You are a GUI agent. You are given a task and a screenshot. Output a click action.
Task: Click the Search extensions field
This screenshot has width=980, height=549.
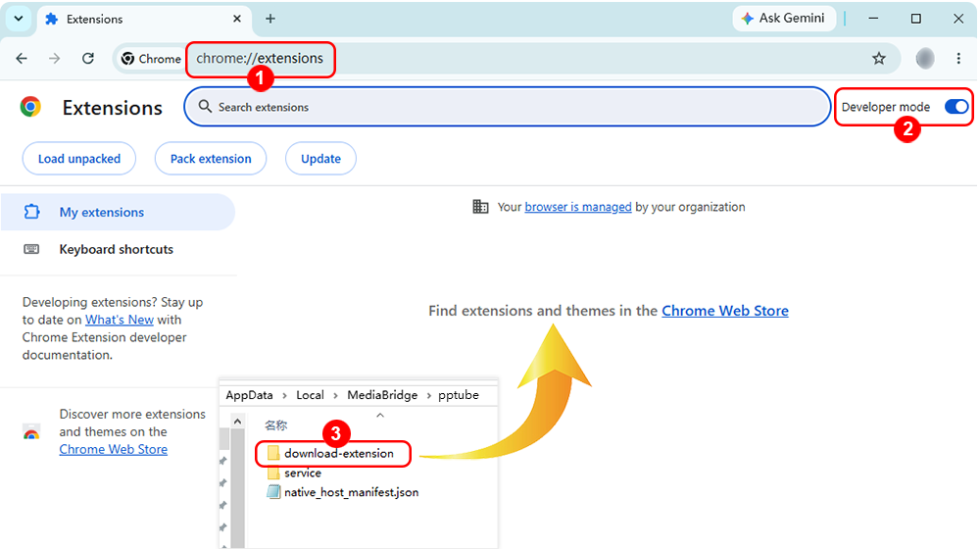coord(507,107)
